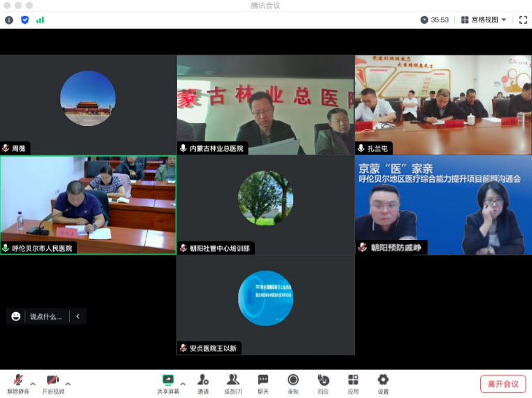
Task: Click the 朝阳社管中心培训部 name label
Action: pos(220,248)
